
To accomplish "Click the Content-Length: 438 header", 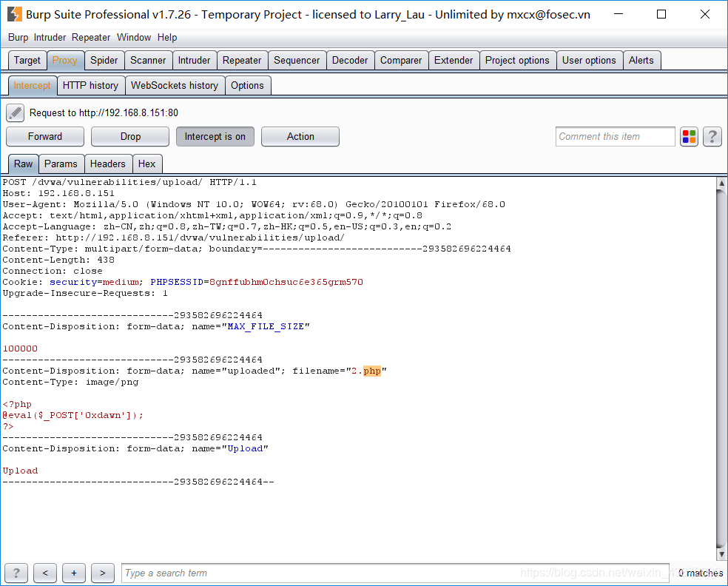I will click(58, 260).
